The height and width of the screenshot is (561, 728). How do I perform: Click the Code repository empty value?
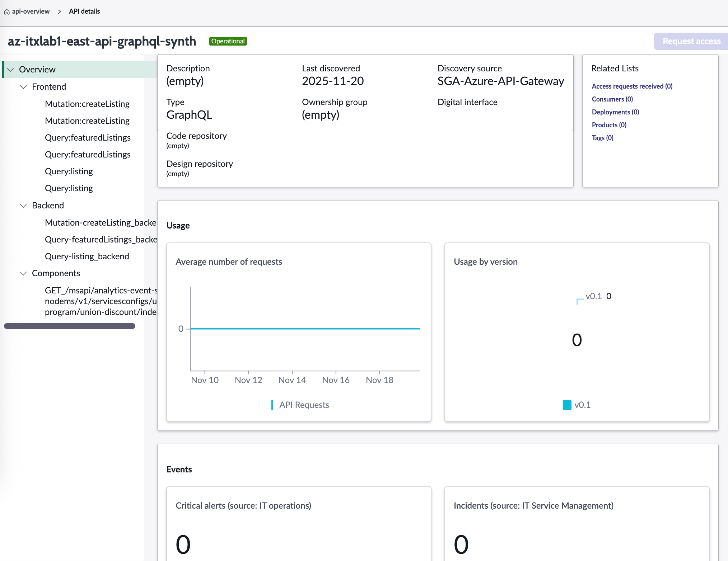(178, 146)
